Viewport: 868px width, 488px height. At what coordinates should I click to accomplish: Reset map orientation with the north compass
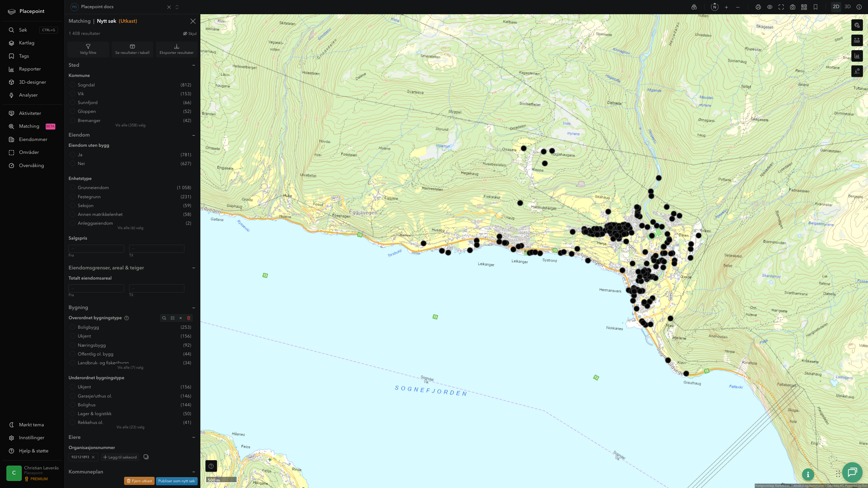coord(714,7)
